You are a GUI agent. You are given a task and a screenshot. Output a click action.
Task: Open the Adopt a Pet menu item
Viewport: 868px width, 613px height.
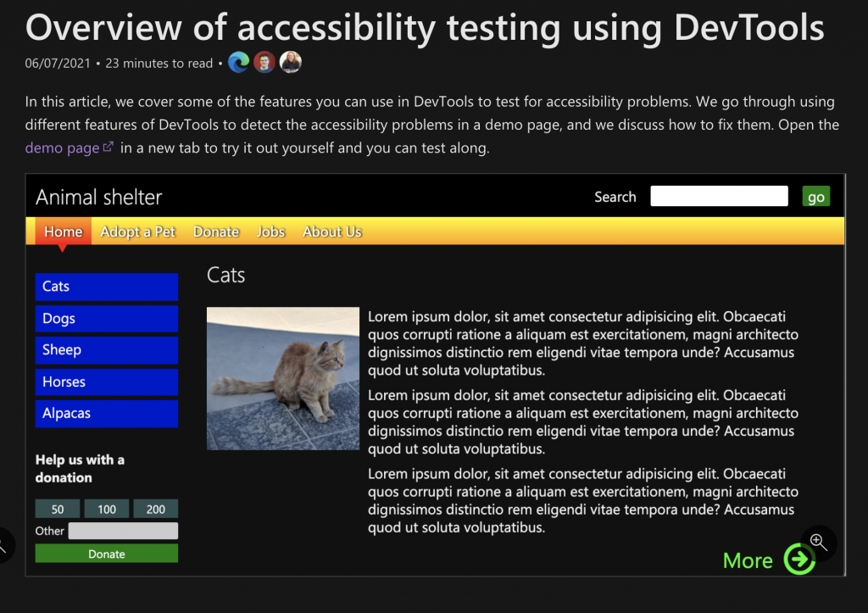point(138,231)
